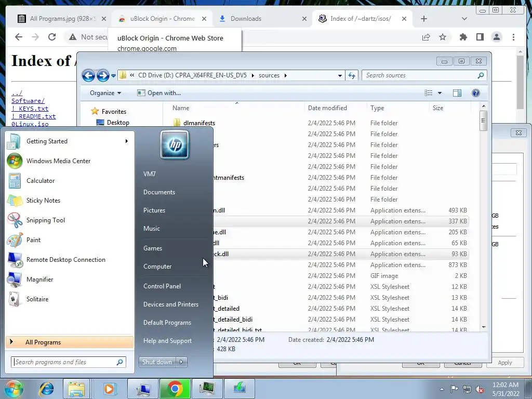Select Desktop under Favorites
The height and width of the screenshot is (399, 532).
pos(118,123)
